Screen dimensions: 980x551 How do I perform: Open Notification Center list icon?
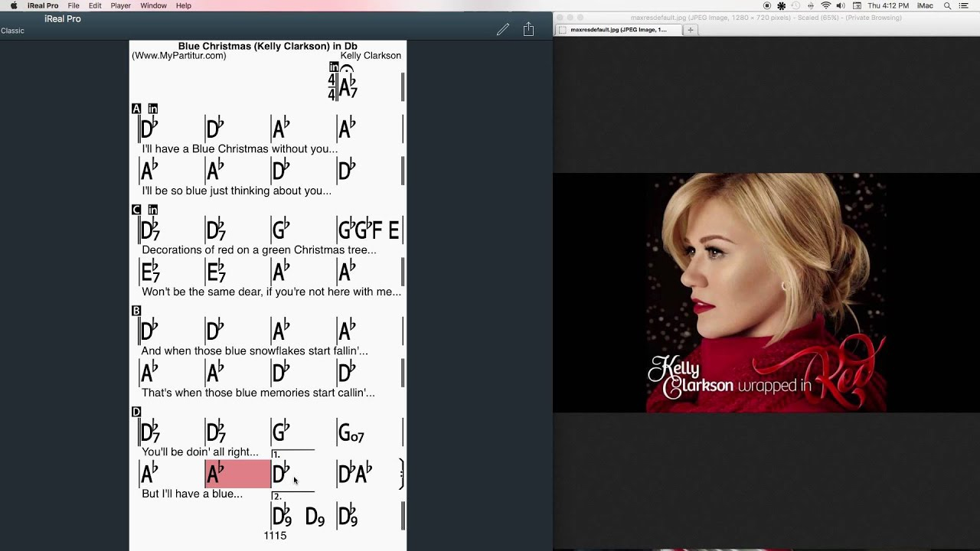coord(964,5)
